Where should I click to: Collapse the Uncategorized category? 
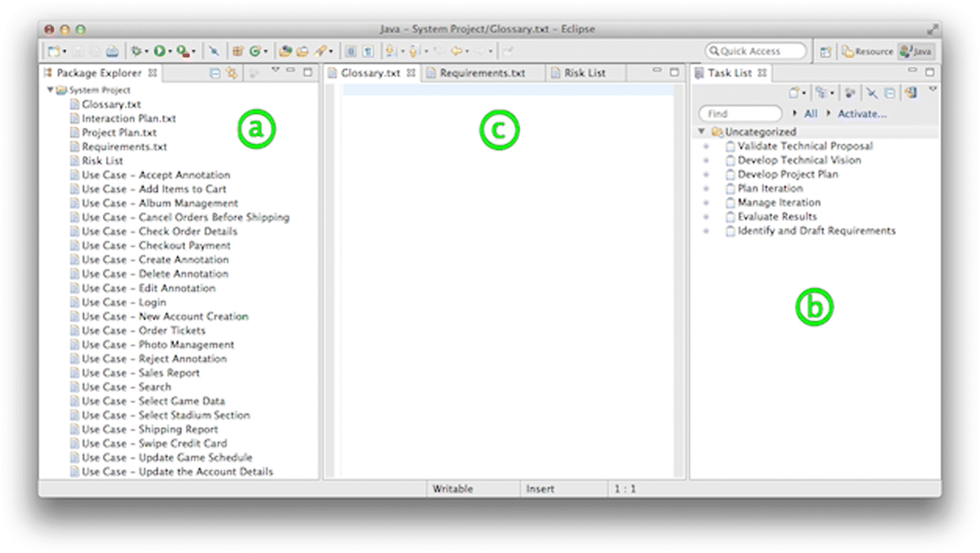(702, 131)
